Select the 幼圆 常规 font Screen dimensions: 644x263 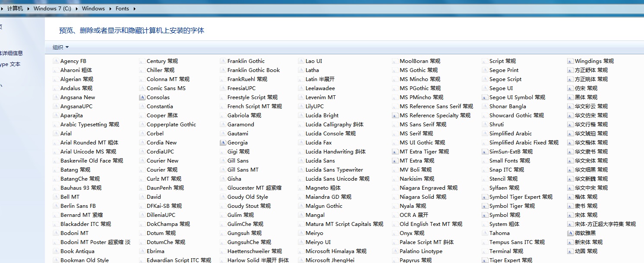point(586,251)
